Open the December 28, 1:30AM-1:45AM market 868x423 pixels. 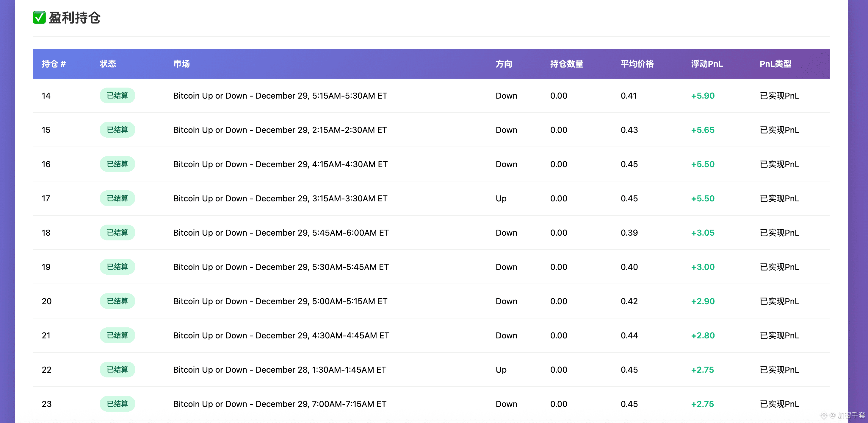pyautogui.click(x=280, y=370)
